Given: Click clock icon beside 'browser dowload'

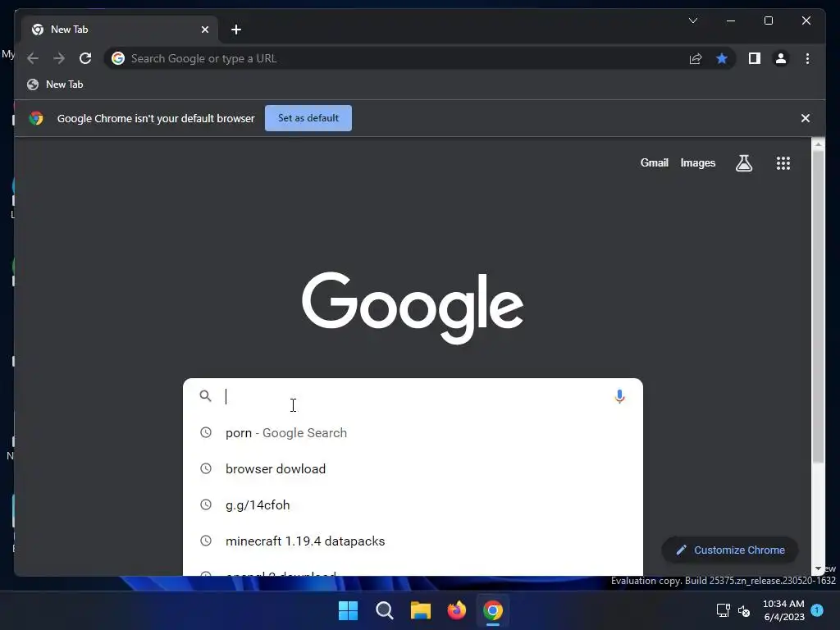Looking at the screenshot, I should (206, 468).
